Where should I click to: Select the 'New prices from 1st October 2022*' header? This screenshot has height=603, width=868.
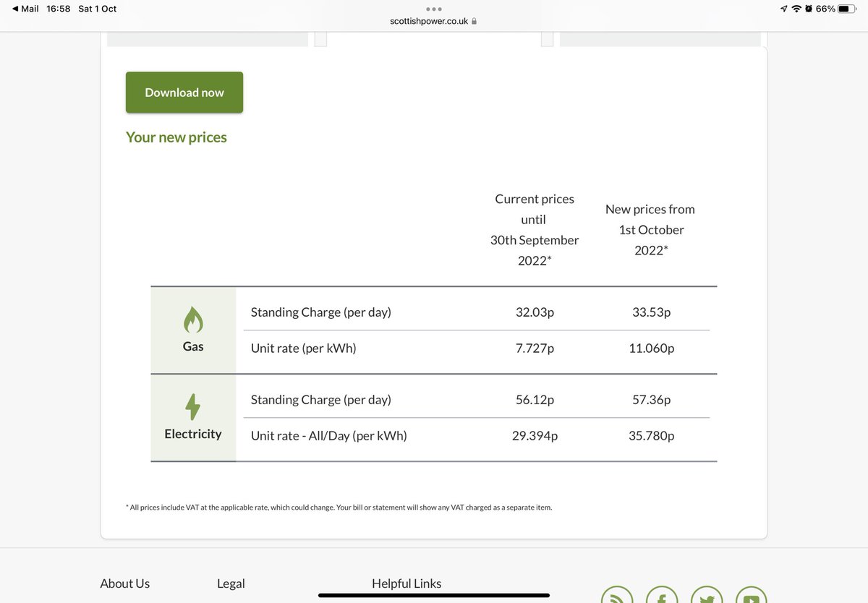[x=650, y=230]
